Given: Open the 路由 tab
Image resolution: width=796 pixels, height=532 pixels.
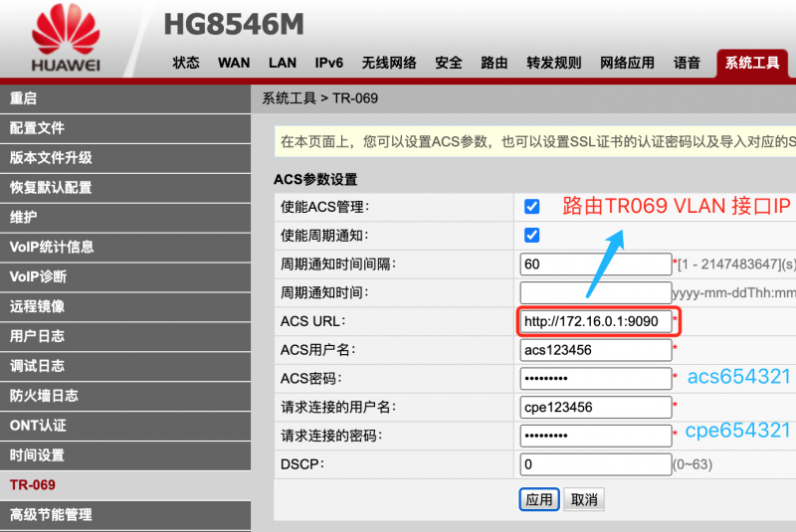Looking at the screenshot, I should 495,63.
